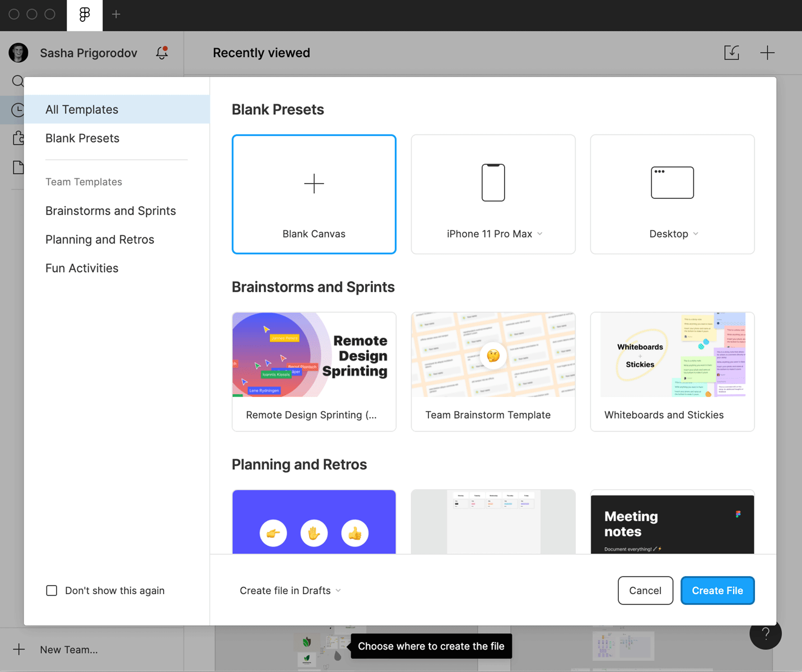This screenshot has height=672, width=802.
Task: Click the import file icon
Action: coord(731,53)
